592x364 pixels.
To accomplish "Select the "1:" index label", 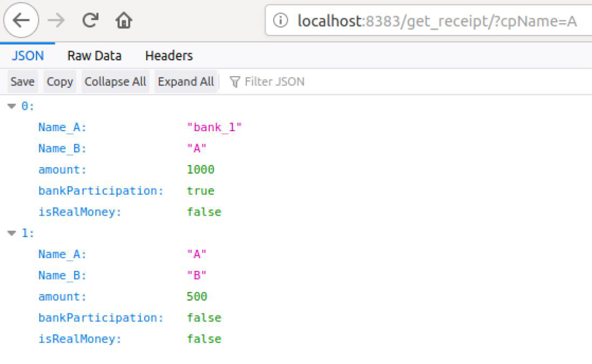I will coord(27,233).
